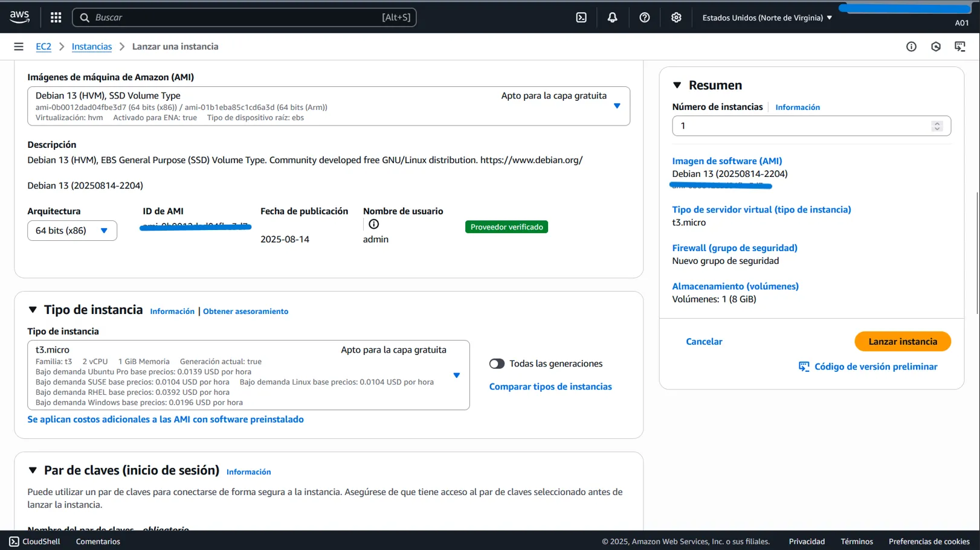Click the Buscar search box
Screen dimensions: 980x550
click(236, 18)
